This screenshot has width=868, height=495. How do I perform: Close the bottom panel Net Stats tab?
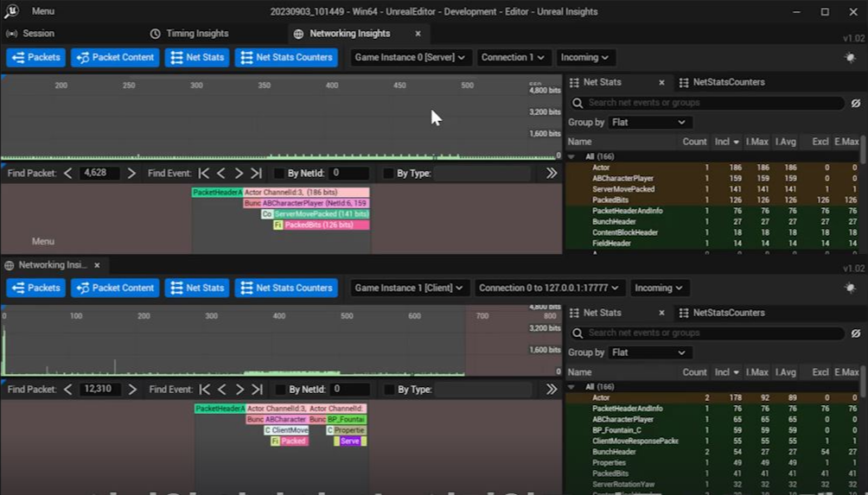point(661,313)
